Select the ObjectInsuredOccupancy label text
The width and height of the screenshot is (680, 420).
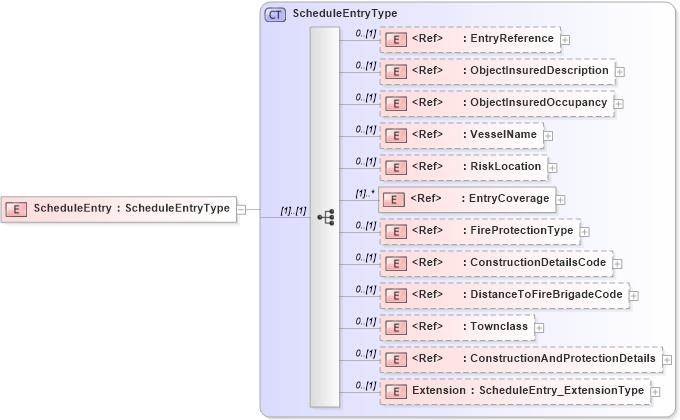click(x=539, y=102)
